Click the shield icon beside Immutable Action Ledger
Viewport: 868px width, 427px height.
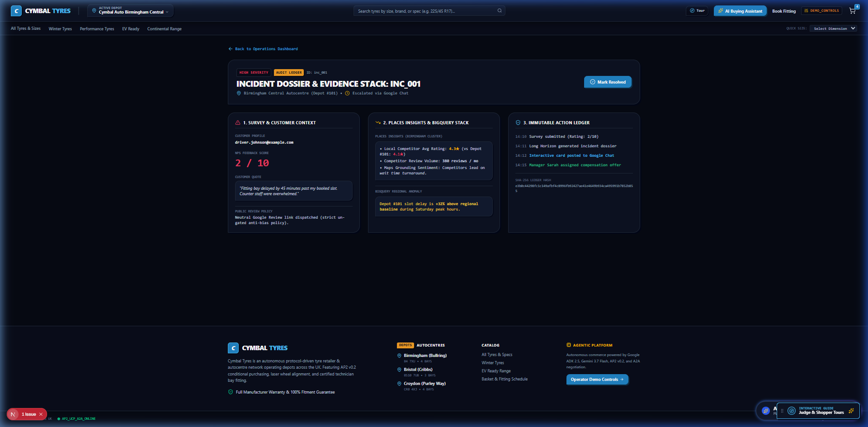click(518, 122)
